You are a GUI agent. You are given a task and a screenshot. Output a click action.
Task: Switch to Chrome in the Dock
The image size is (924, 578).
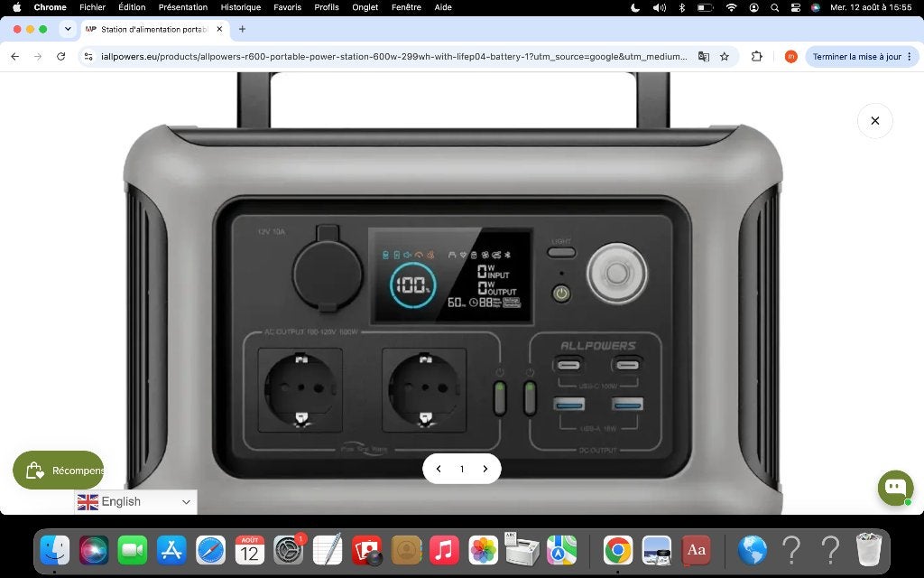617,550
